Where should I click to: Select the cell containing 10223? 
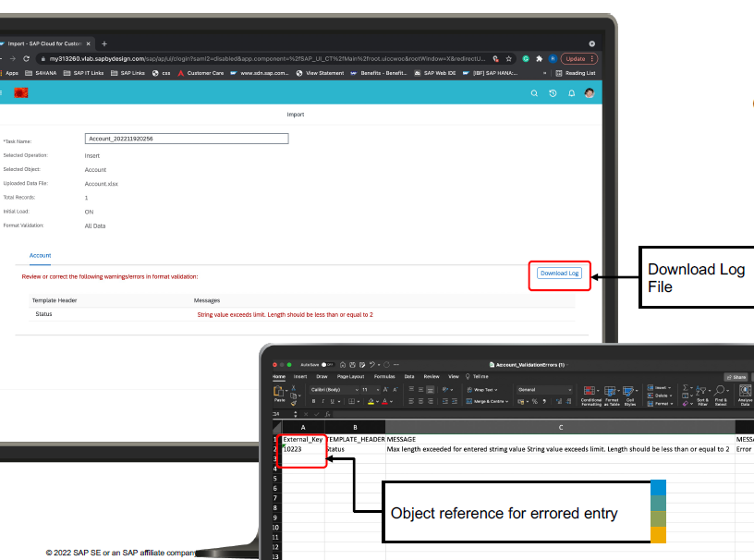click(303, 449)
